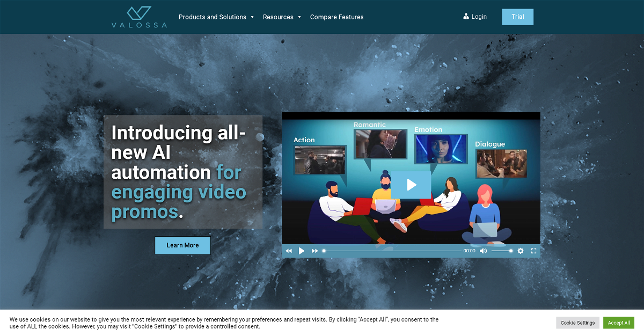Play the video from the control bar

tap(302, 251)
